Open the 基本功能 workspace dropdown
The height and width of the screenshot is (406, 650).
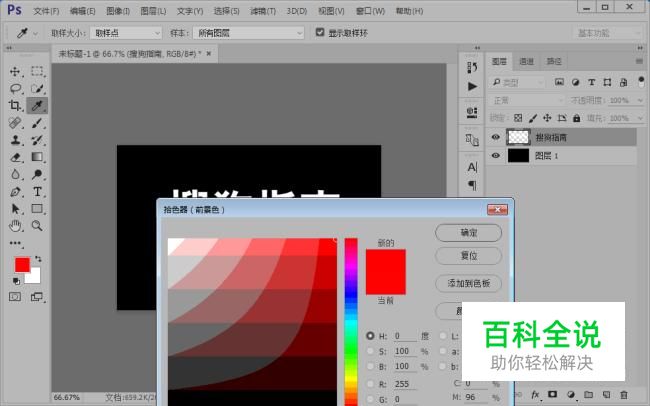click(608, 33)
